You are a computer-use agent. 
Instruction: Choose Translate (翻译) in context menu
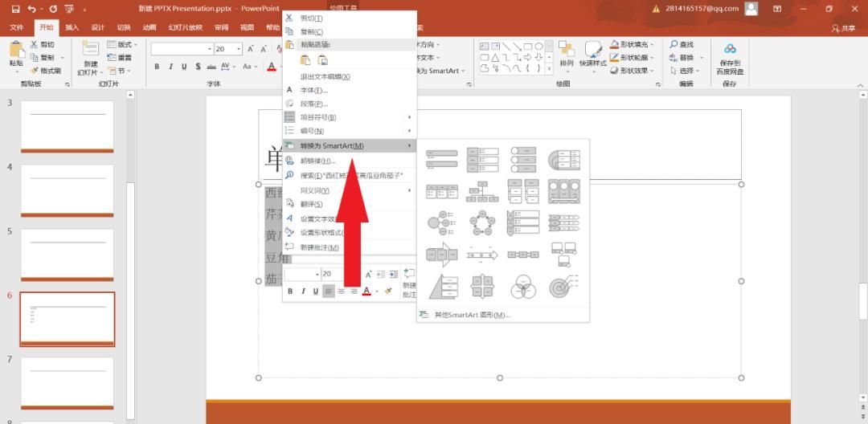pyautogui.click(x=350, y=204)
